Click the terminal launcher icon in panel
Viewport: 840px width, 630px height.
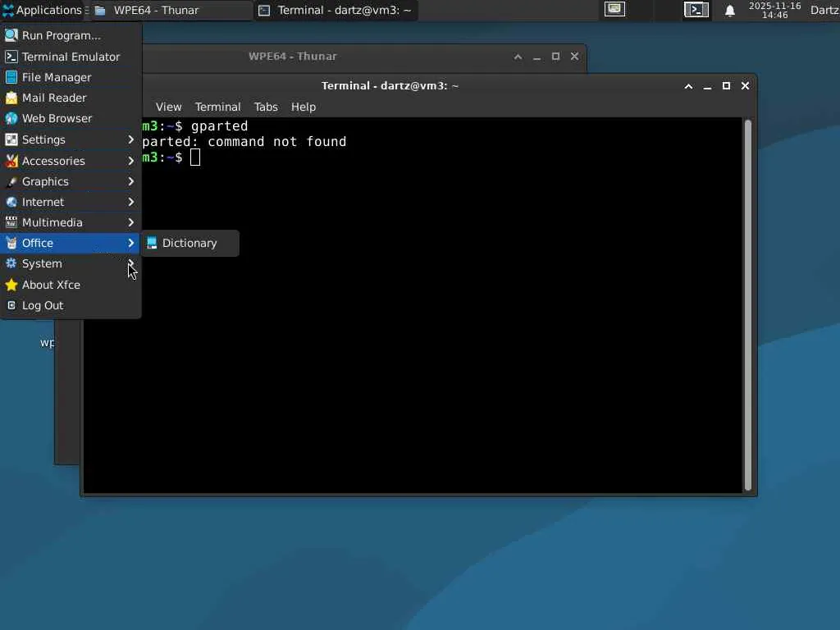[696, 10]
